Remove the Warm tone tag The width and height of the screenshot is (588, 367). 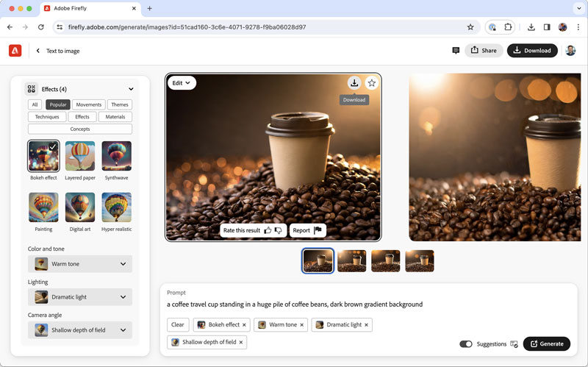[301, 325]
